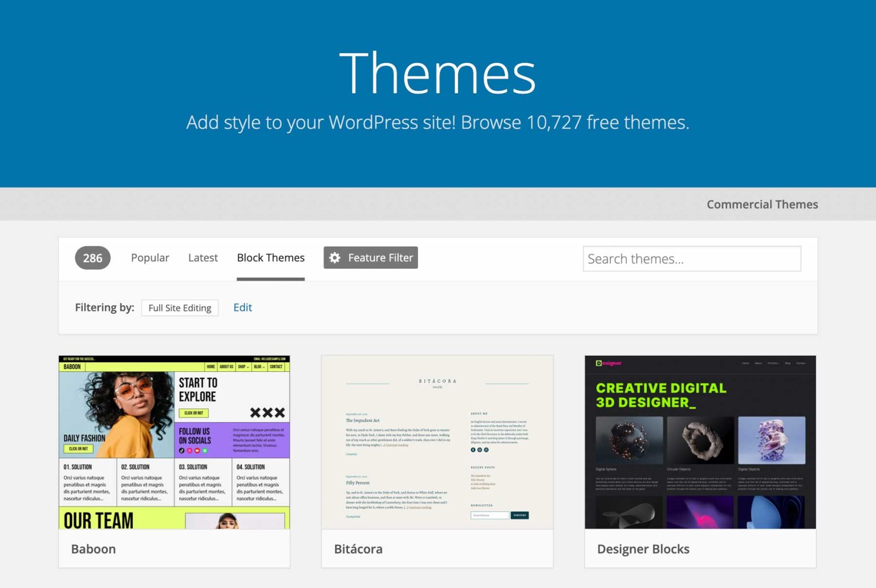Click the XXX mark in Baboon preview
Screen dimensions: 876x588
[x=267, y=412]
